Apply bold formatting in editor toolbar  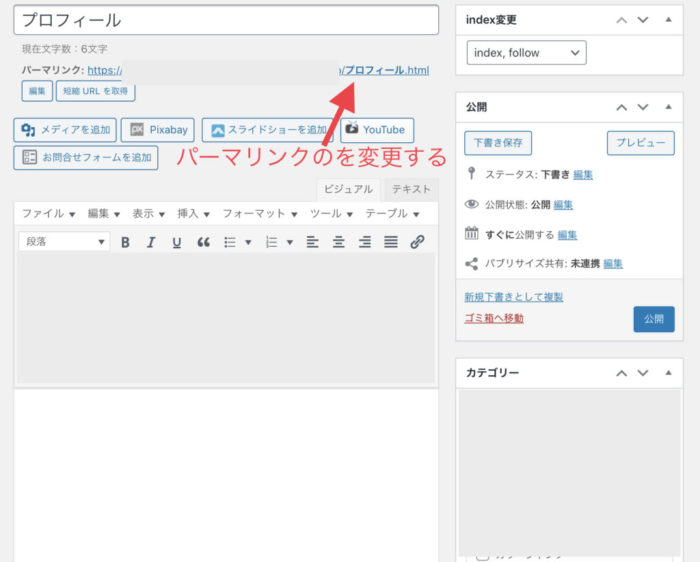click(x=125, y=242)
